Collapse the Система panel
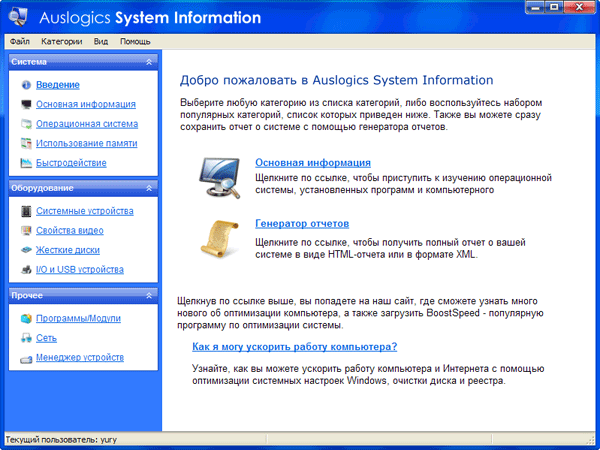Screen dimensions: 600x450 click(149, 62)
